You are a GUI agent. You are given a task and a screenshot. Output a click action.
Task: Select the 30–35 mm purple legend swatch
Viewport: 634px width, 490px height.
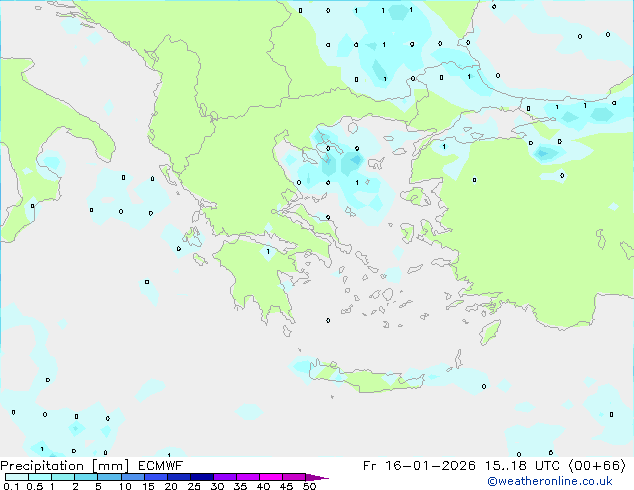click(225, 477)
